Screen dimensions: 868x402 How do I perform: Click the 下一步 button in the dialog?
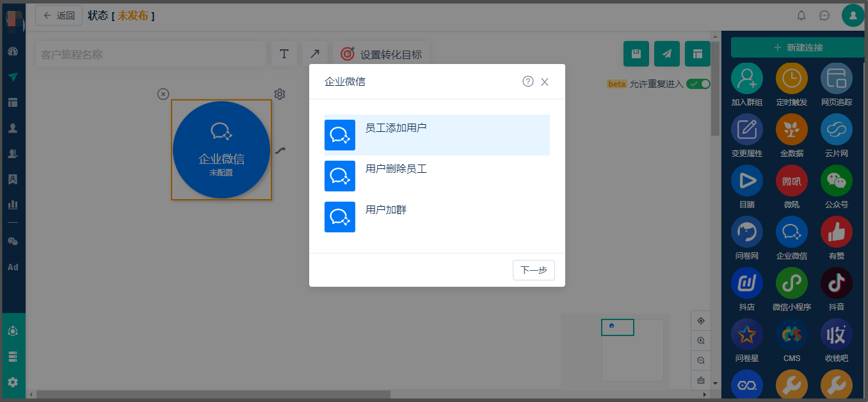tap(534, 270)
